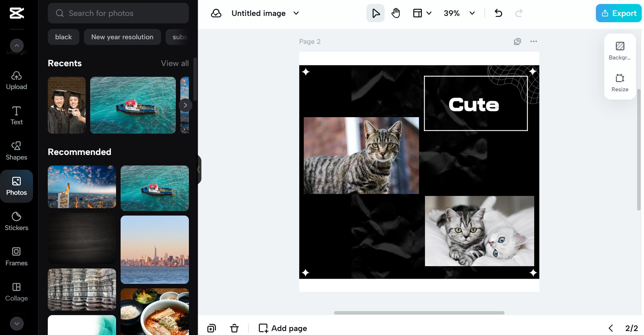Open page more options ellipsis

pos(533,42)
